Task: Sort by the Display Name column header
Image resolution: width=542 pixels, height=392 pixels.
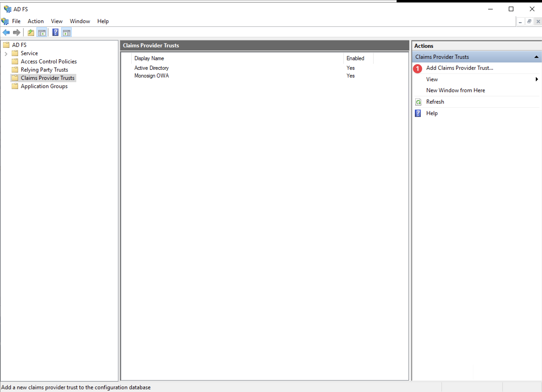Action: tap(149, 59)
